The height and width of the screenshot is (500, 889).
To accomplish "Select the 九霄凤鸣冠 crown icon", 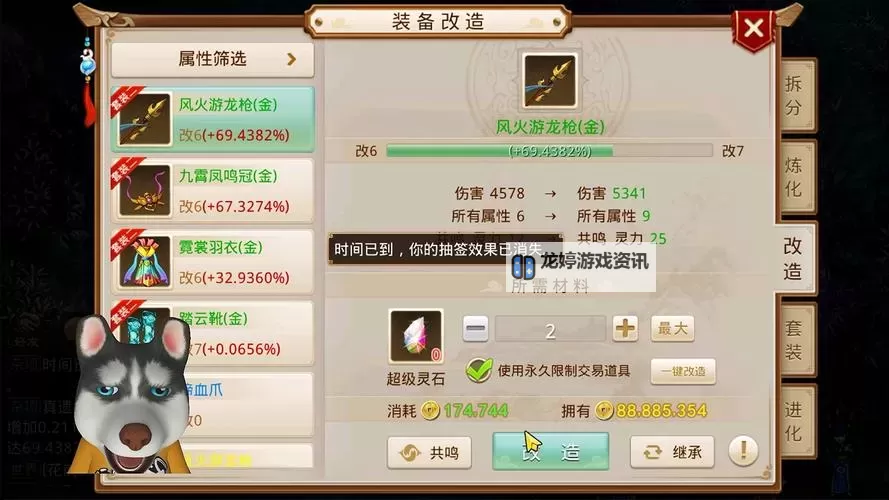I will point(145,191).
